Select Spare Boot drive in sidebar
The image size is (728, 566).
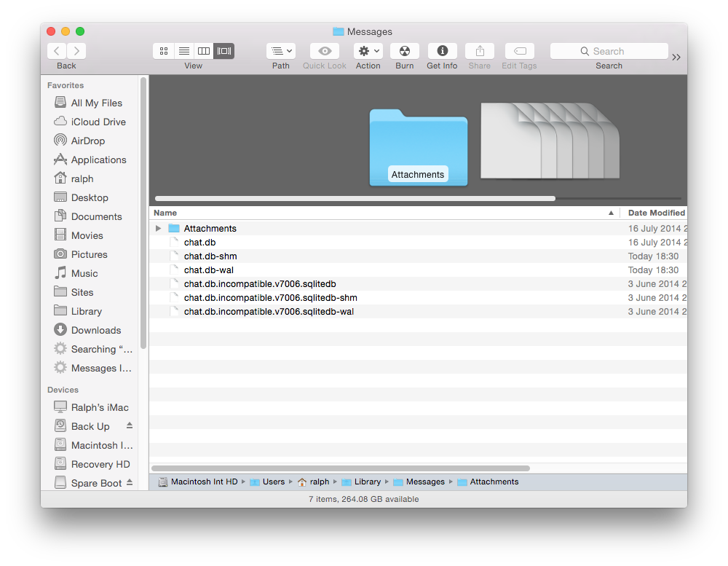[x=88, y=483]
